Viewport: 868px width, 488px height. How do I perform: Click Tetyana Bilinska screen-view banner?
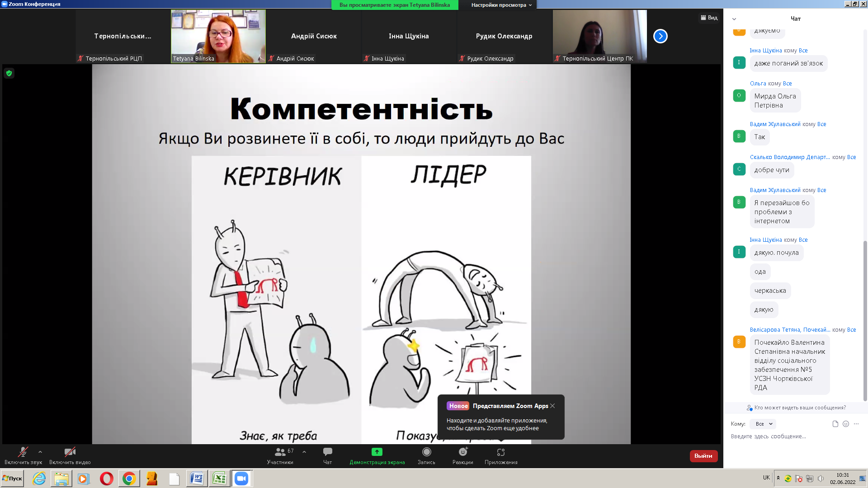[395, 5]
